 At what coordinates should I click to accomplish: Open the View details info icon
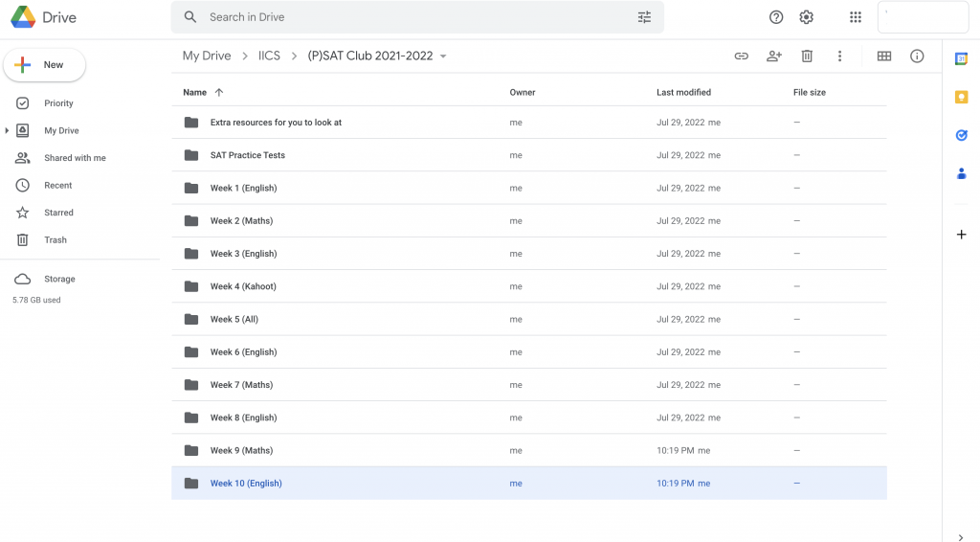point(916,56)
